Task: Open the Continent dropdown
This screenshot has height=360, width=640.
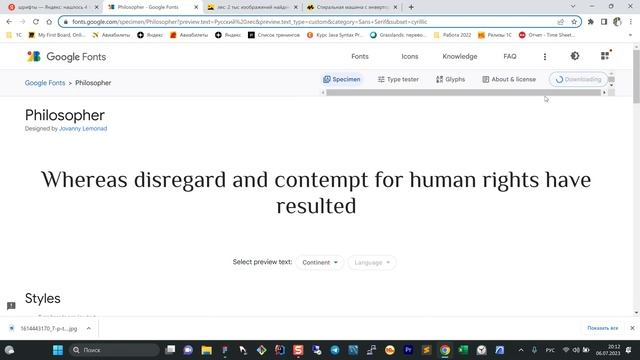Action: pos(320,262)
